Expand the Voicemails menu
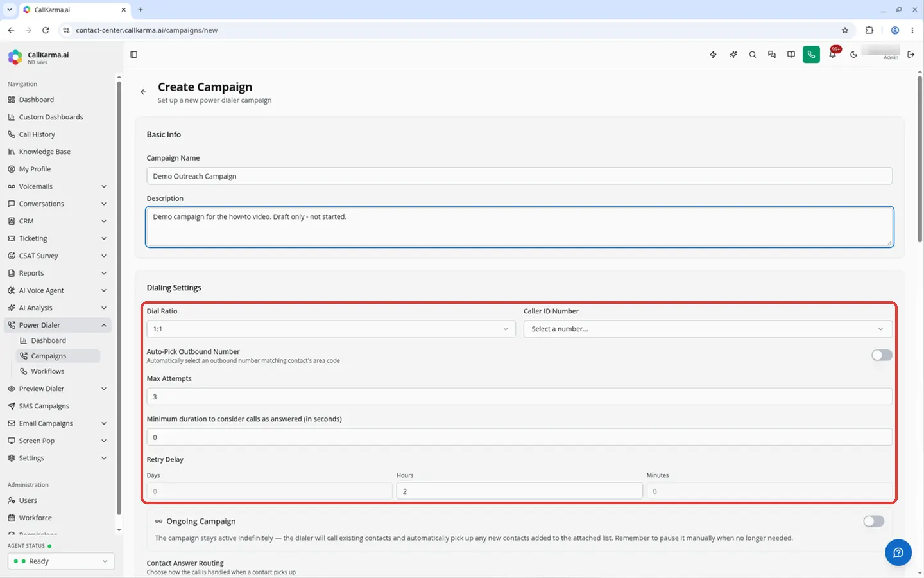The image size is (924, 578). (x=56, y=186)
